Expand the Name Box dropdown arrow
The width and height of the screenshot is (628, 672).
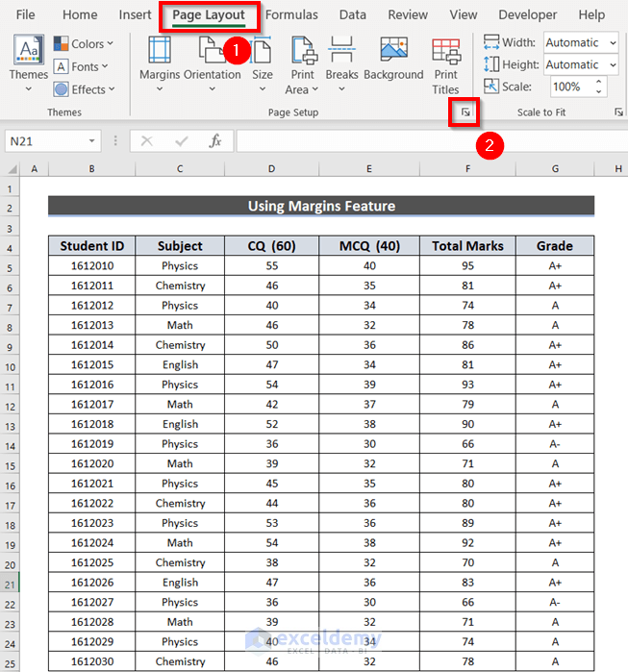91,141
